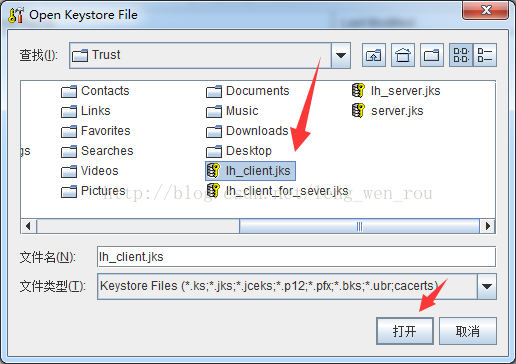Screen dimensions: 516x364
Task: Click the "Documents" folder name
Action: coord(258,91)
